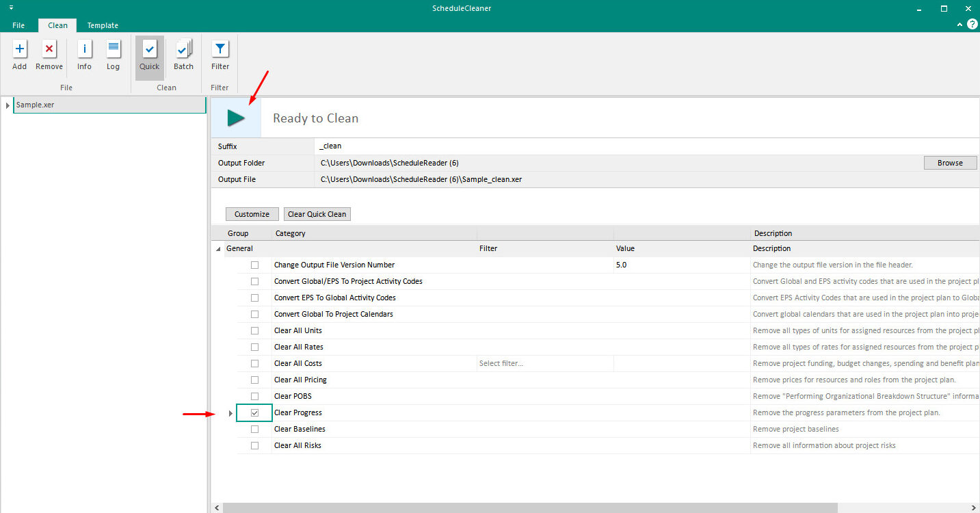Open the Log icon

click(x=114, y=49)
